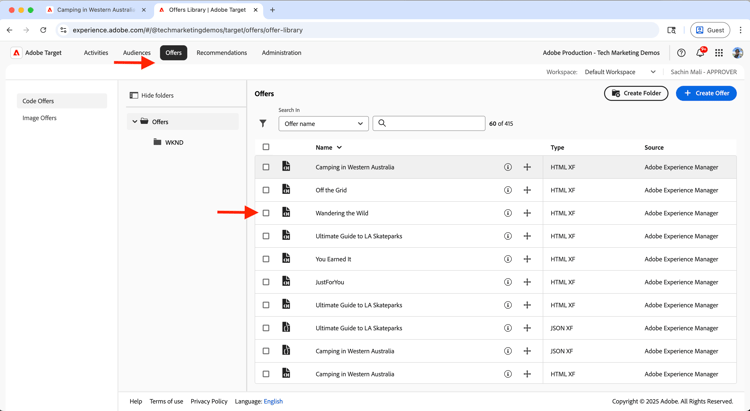Open the Offer name search-in dropdown
Viewport: 750px width, 411px height.
[323, 123]
